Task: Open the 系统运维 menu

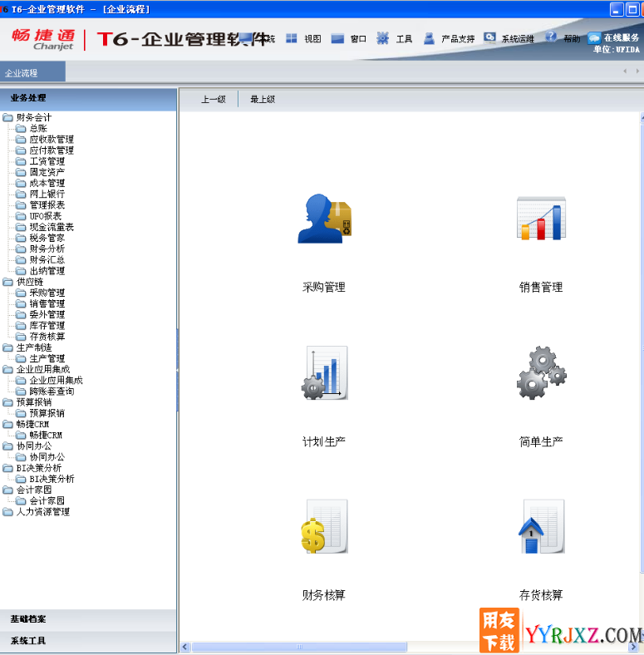Action: pos(518,39)
